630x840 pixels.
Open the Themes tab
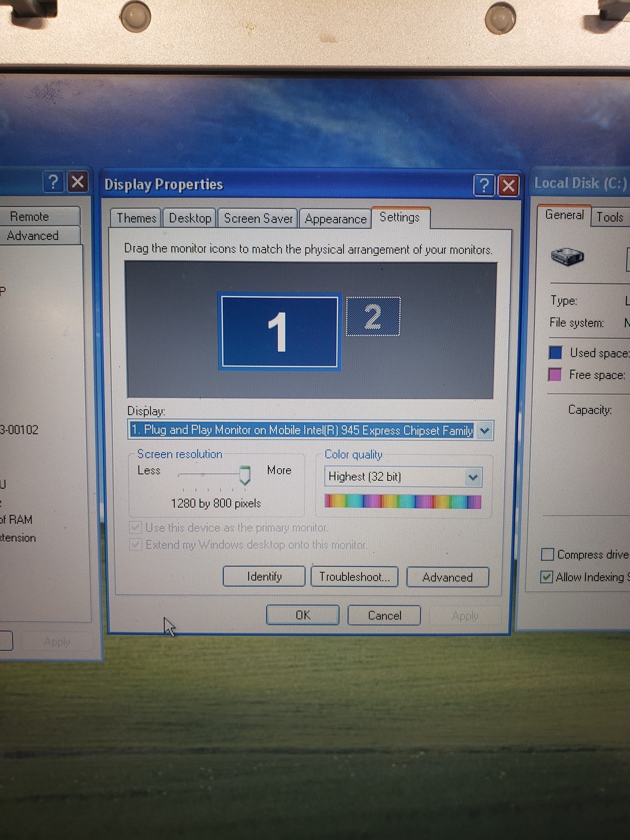pyautogui.click(x=136, y=218)
